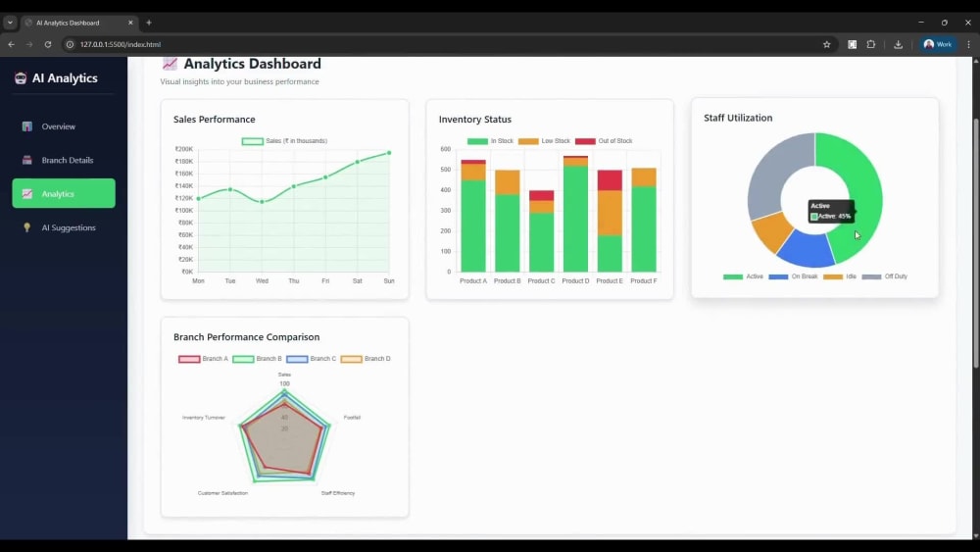Click the Sun data point on sales line
This screenshot has width=980, height=552.
pos(389,153)
